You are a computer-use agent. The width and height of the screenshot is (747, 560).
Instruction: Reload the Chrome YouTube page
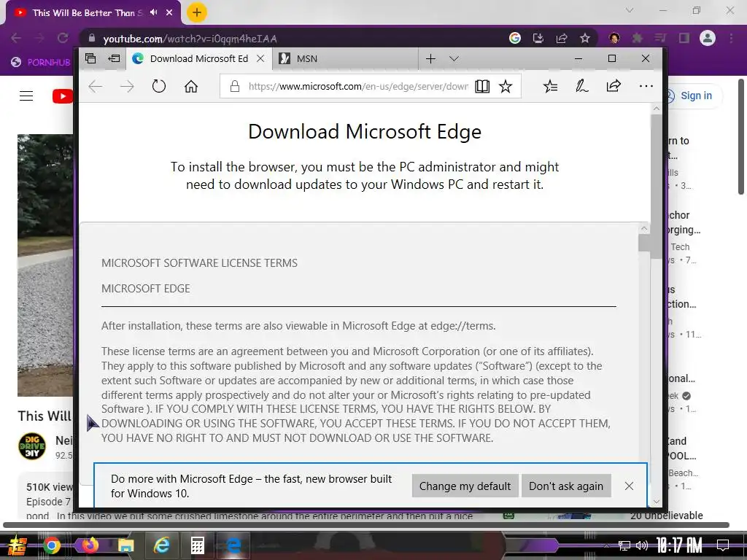point(63,38)
